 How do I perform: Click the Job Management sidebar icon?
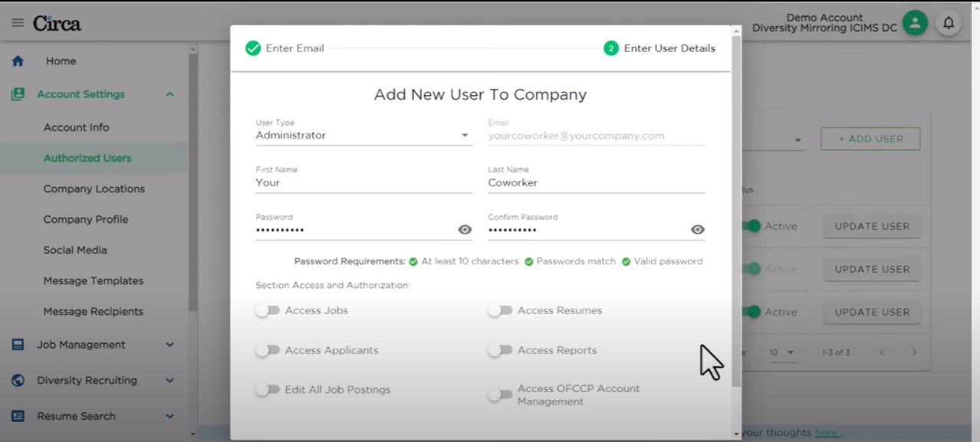point(17,344)
